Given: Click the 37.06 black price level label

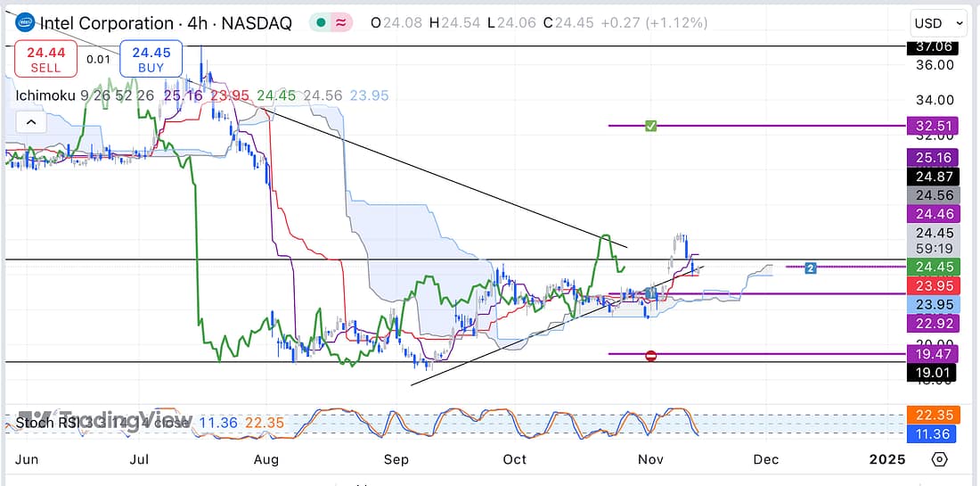Looking at the screenshot, I should [x=931, y=46].
